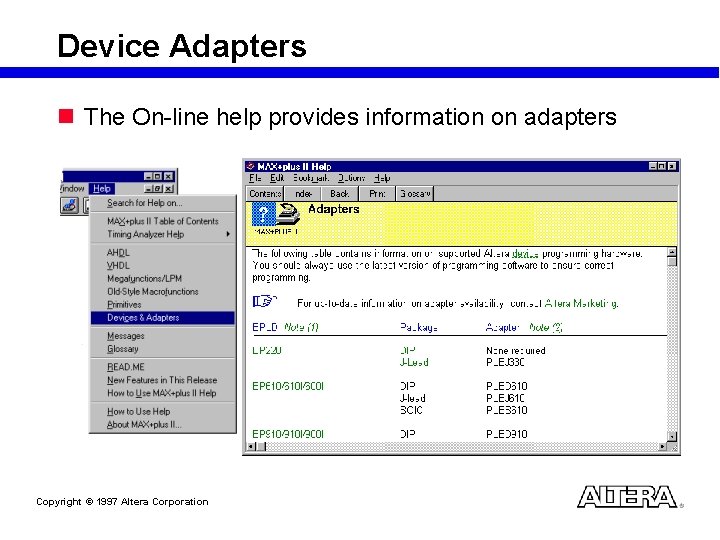Click PLES610 adapter text

coord(506,411)
